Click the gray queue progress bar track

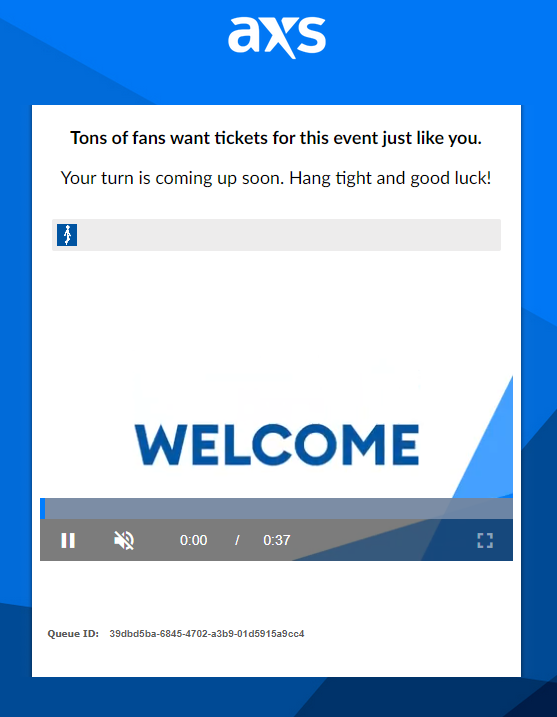276,235
